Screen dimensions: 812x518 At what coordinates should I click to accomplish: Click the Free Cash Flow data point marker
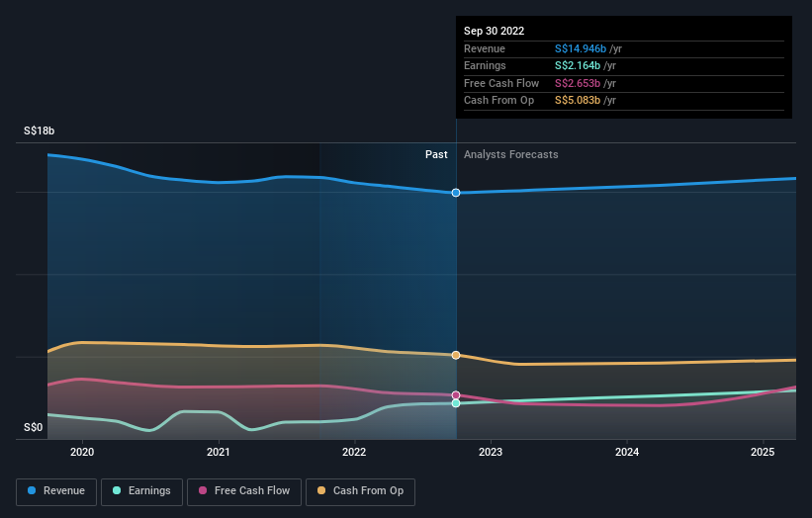click(x=456, y=395)
